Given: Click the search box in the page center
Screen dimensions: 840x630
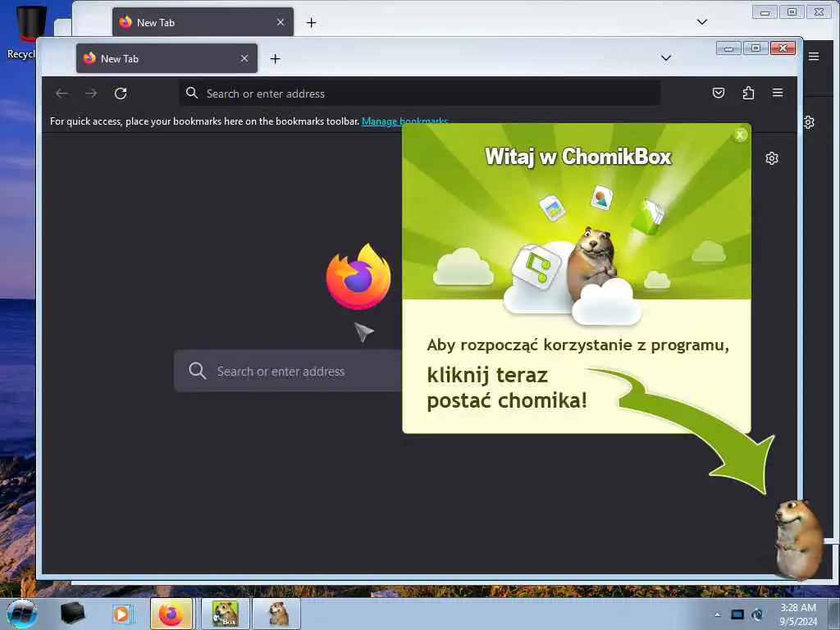Looking at the screenshot, I should pos(288,371).
